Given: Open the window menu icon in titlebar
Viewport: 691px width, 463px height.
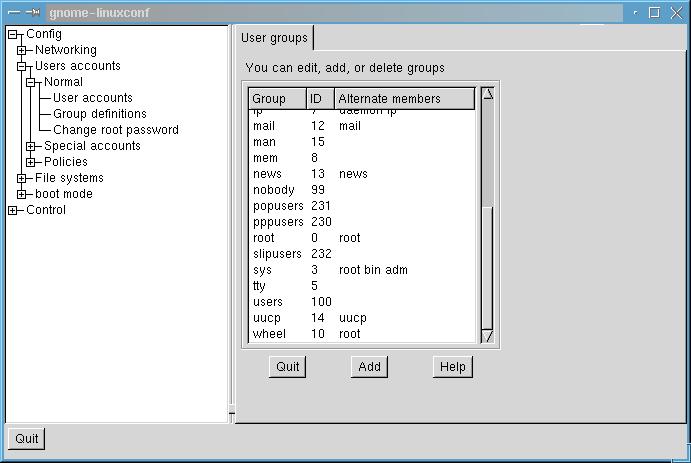Looking at the screenshot, I should [14, 12].
